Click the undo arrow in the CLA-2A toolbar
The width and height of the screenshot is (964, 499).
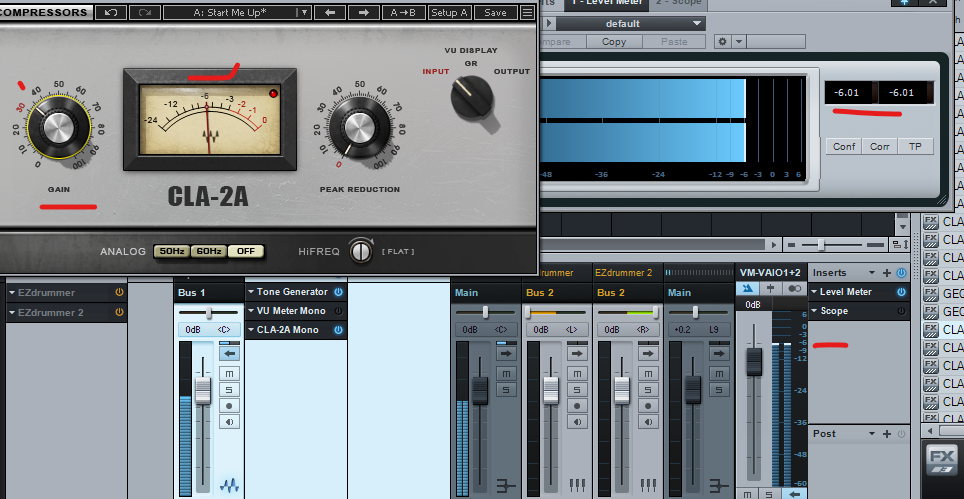110,13
